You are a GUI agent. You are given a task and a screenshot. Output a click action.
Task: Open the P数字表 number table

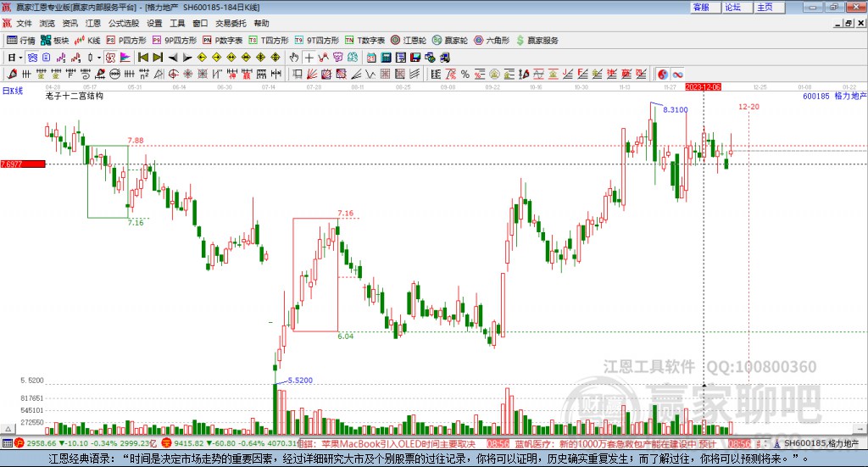(x=223, y=41)
